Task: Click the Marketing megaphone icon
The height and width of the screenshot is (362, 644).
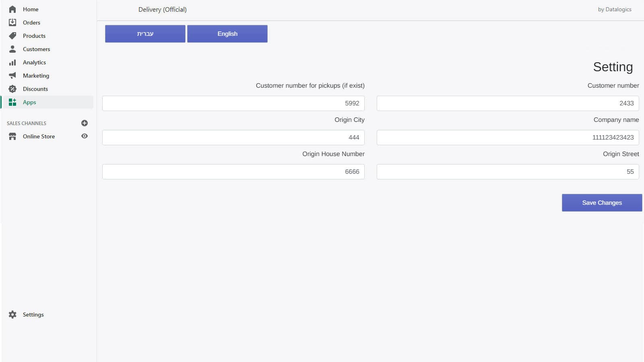Action: [x=12, y=75]
